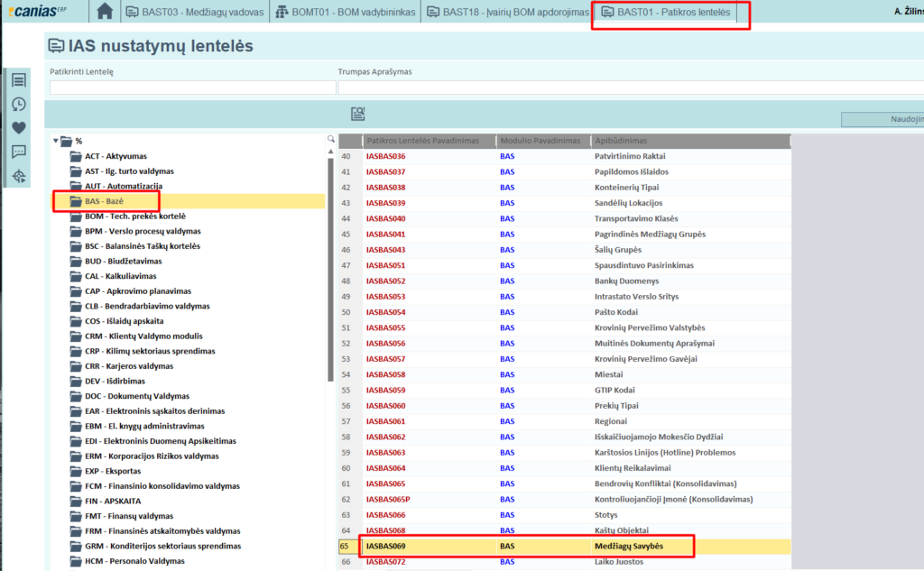The height and width of the screenshot is (571, 924).
Task: Go to the Home icon tab
Action: [106, 12]
